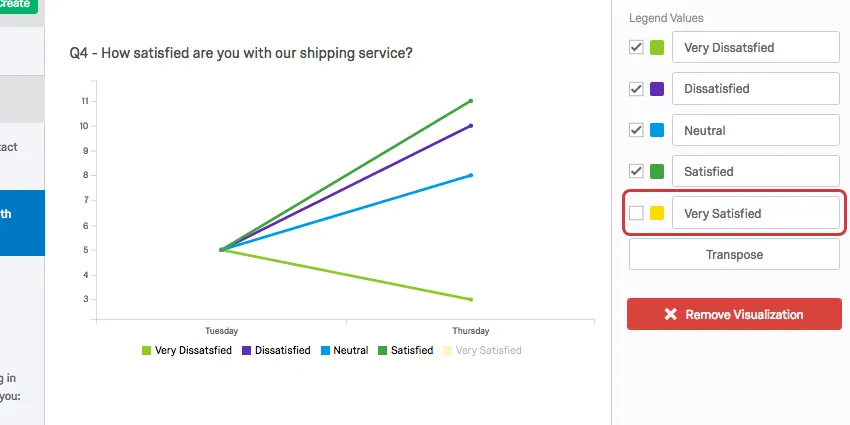Disable the Satisfied legend checkbox
850x425 pixels.
coord(636,172)
